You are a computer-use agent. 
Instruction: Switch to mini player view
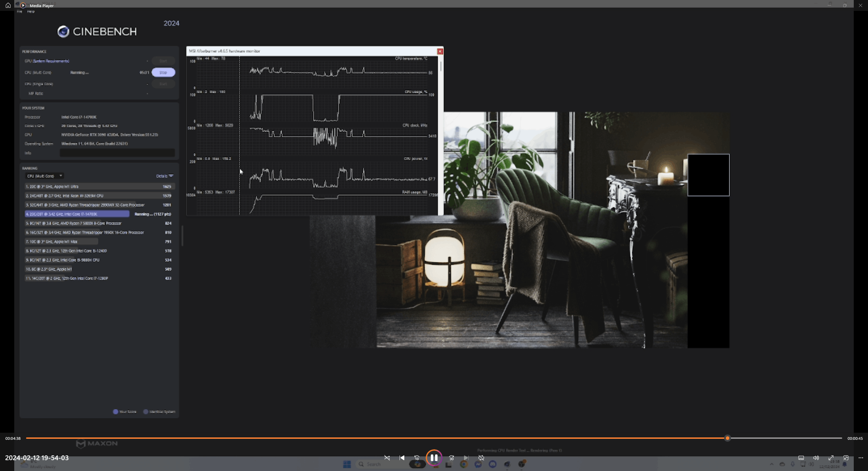(846, 458)
